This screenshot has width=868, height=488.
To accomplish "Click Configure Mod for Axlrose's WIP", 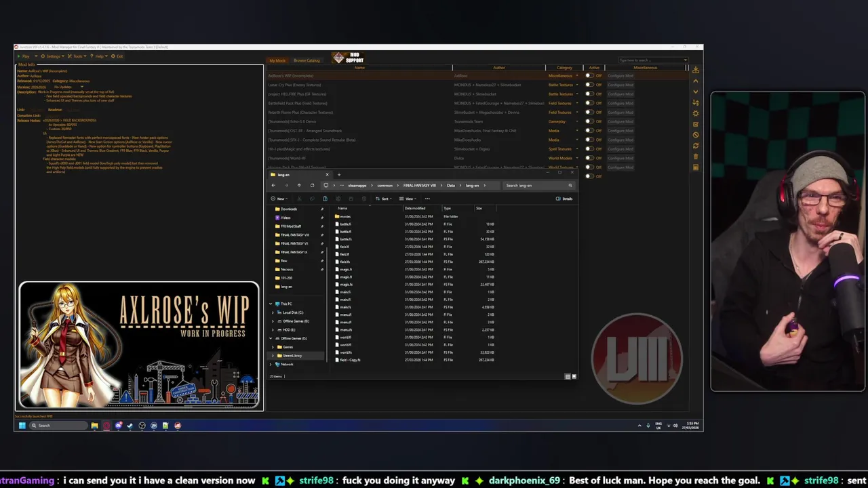I will coord(620,76).
